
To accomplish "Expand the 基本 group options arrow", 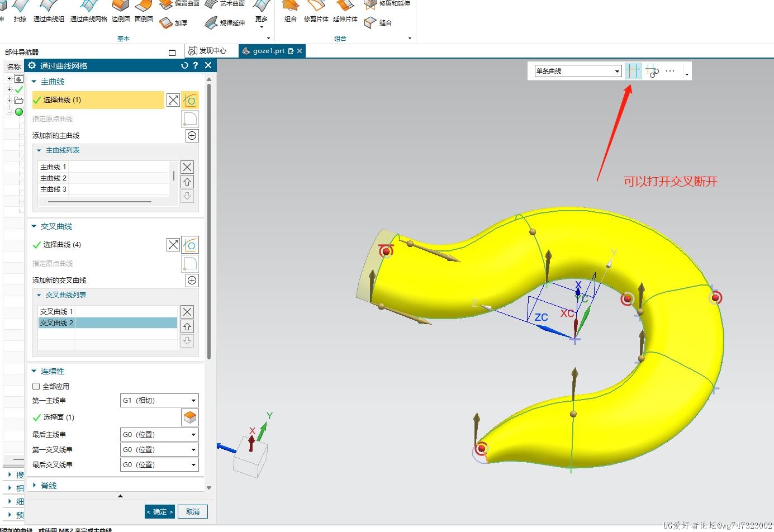I will [x=269, y=39].
